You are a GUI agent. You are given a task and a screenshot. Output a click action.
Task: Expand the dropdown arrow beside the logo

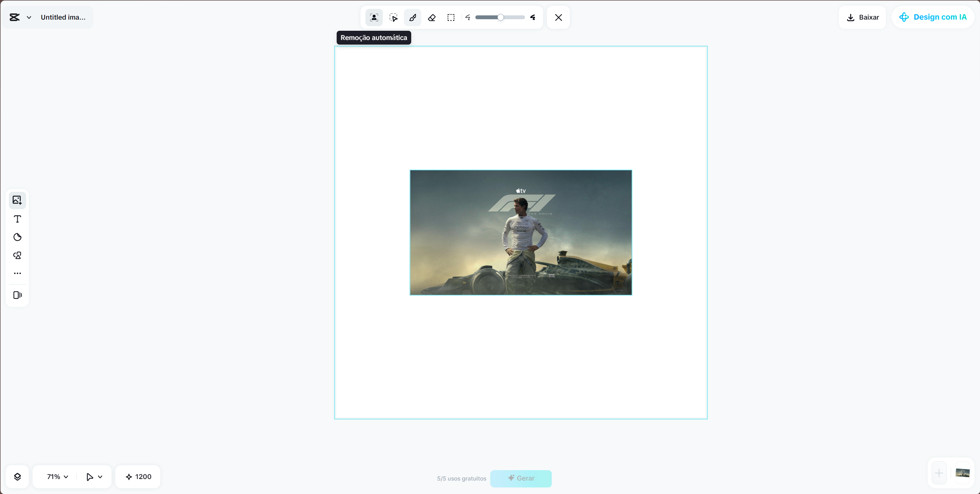click(29, 17)
